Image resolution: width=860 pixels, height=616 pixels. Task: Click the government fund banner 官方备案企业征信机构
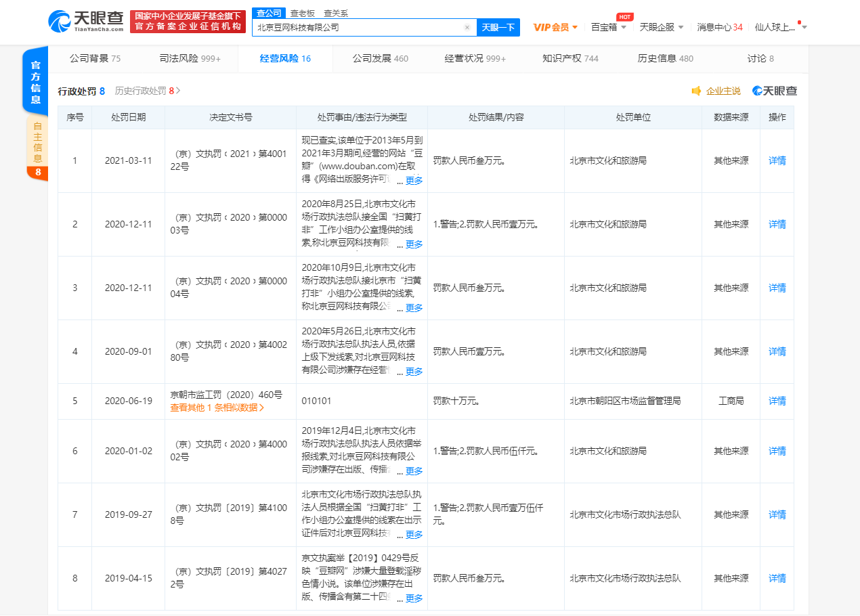[188, 21]
